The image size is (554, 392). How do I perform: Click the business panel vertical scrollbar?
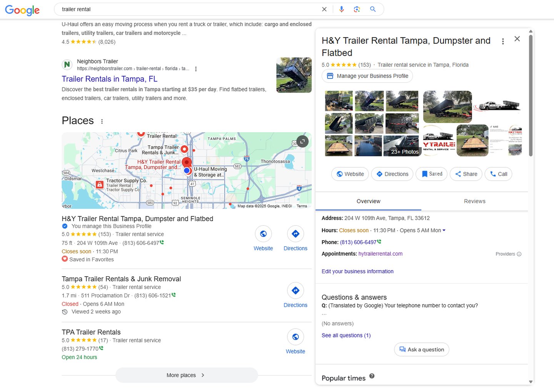pos(531,96)
